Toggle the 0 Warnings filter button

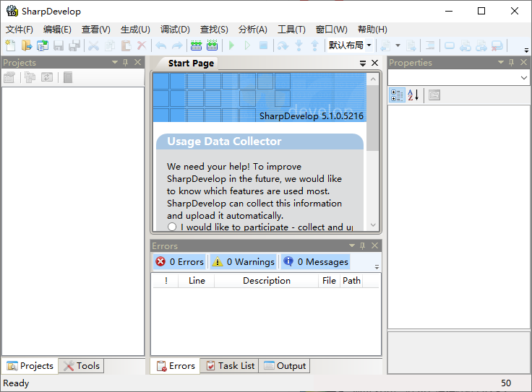click(x=243, y=262)
